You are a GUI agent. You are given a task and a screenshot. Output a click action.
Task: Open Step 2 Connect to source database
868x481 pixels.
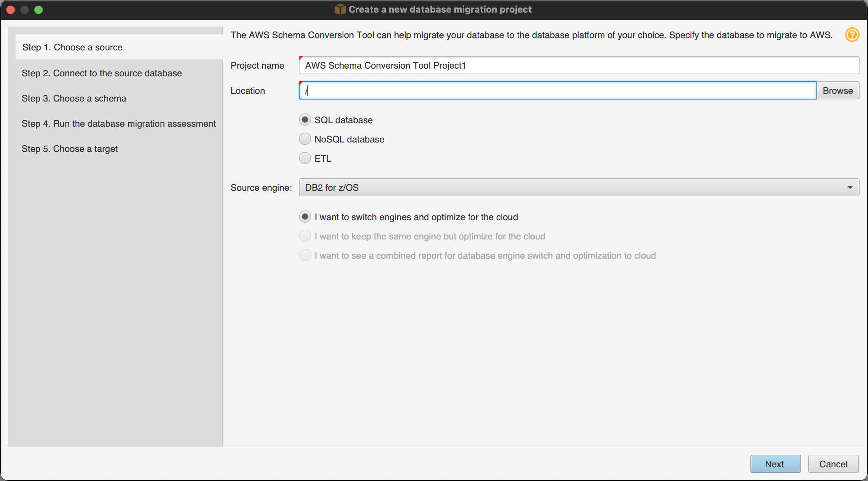tap(102, 73)
